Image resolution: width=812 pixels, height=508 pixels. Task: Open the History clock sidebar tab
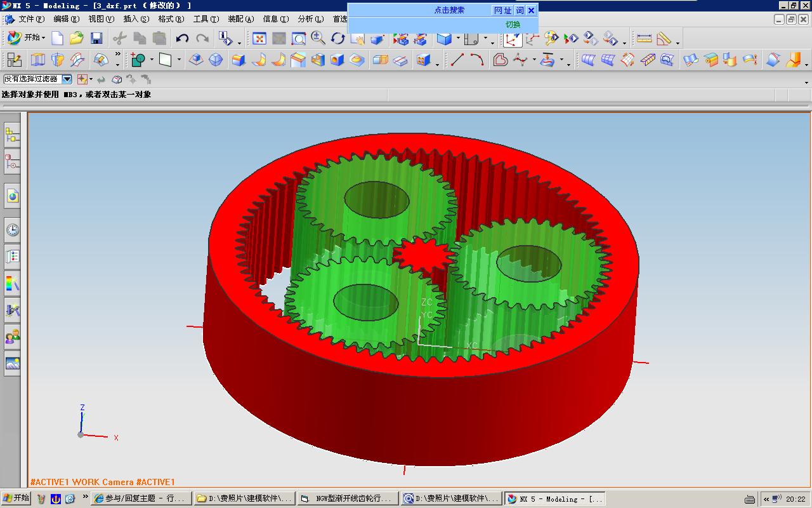click(x=13, y=230)
